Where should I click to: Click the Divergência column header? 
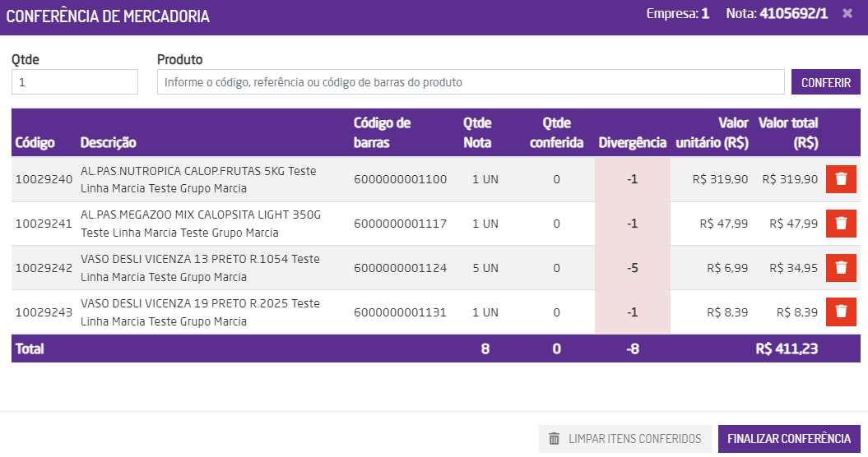tap(632, 143)
